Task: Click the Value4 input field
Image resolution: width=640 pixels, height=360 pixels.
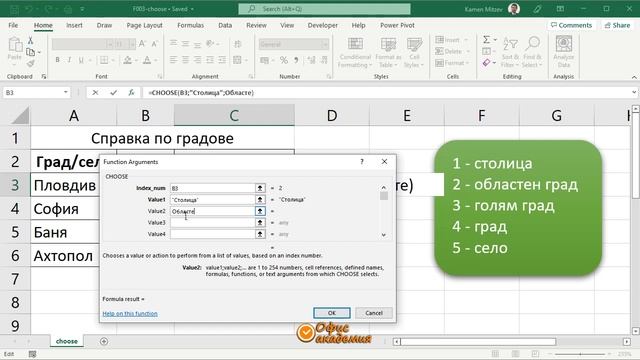Action: coord(212,234)
